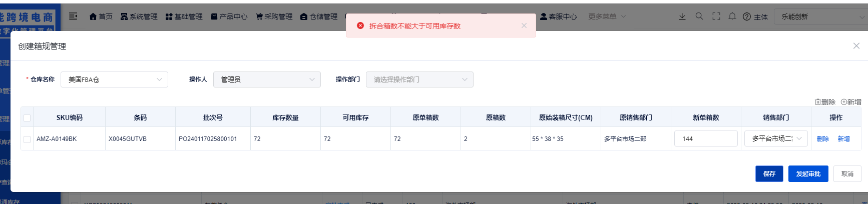Open the 操作部门 department dropdown
This screenshot has height=204, width=868.
point(419,79)
